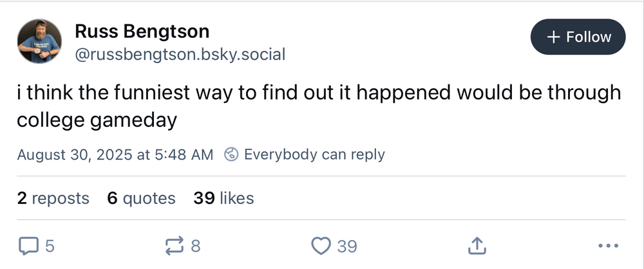Open the @russbengtson.bsky.social handle link
The image size is (644, 269).
coord(180,54)
